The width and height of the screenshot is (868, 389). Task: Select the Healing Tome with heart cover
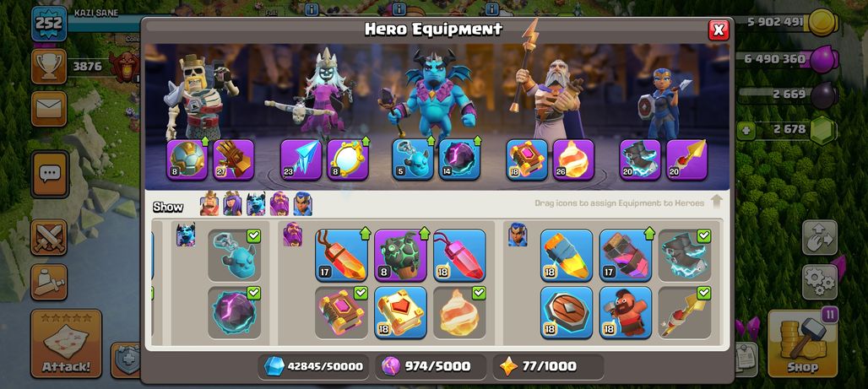400,312
